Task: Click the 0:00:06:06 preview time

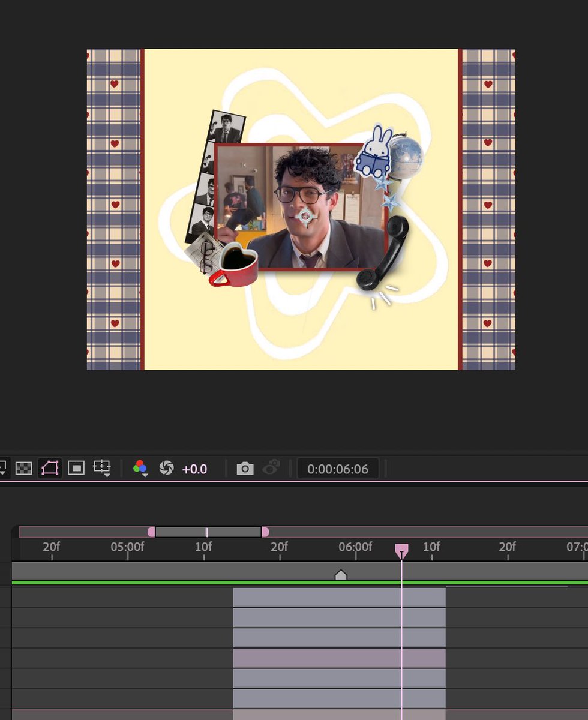Action: (x=338, y=469)
